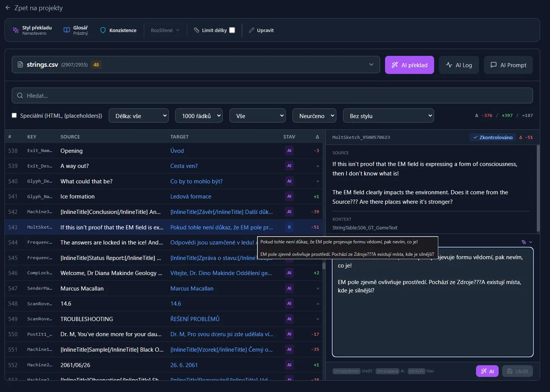Toggle Speciální HTML placeholders checkbox
Screen dimensions: 550x392
(14, 115)
